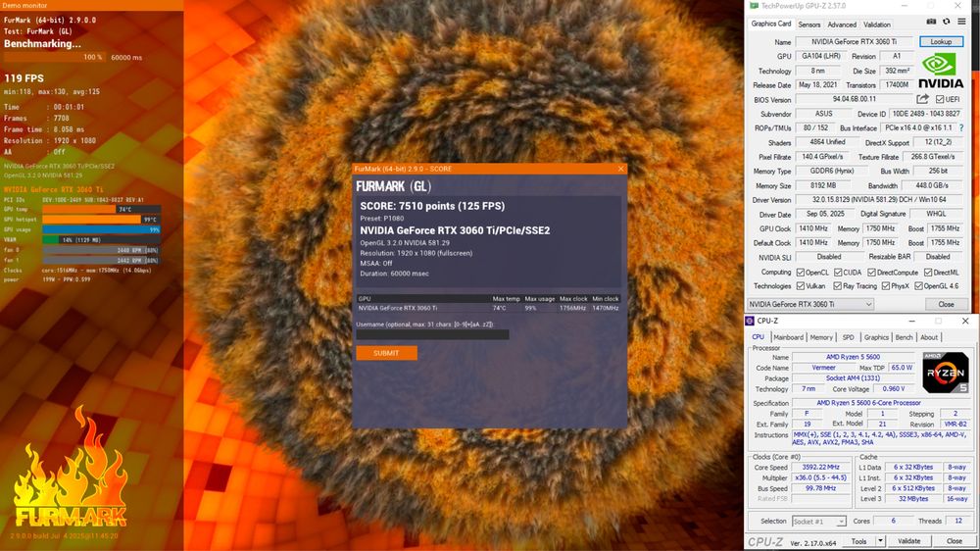Click the GPU Name field in GPU-Z
980x551 pixels.
[x=854, y=42]
